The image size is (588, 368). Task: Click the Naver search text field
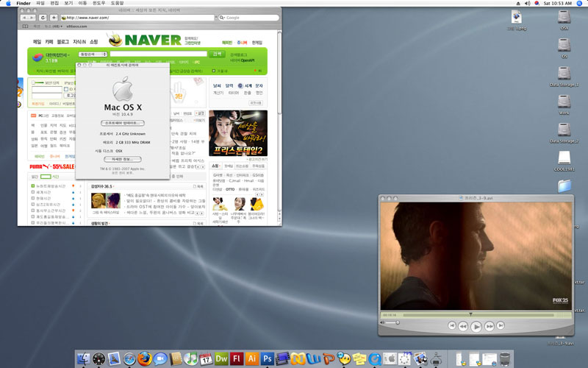(x=158, y=54)
